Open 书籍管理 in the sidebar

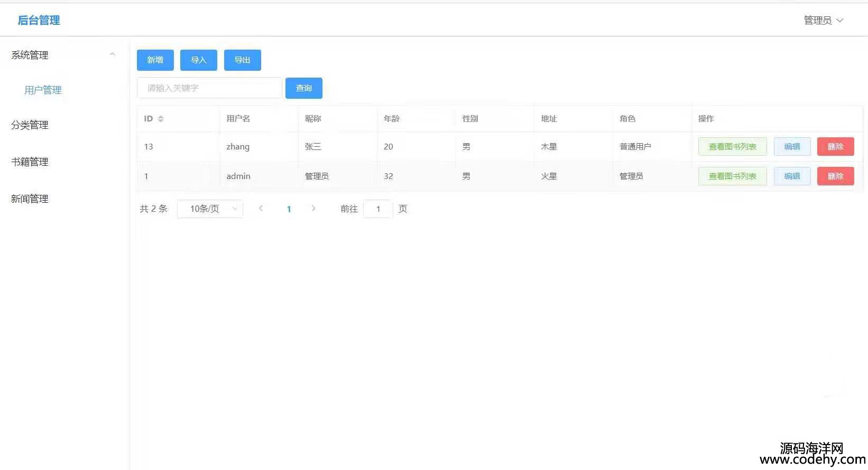[30, 162]
